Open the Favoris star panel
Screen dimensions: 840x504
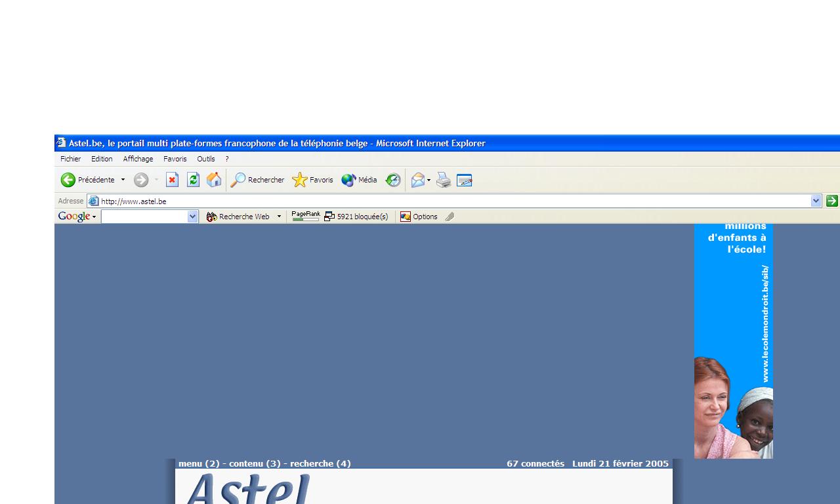click(x=313, y=180)
